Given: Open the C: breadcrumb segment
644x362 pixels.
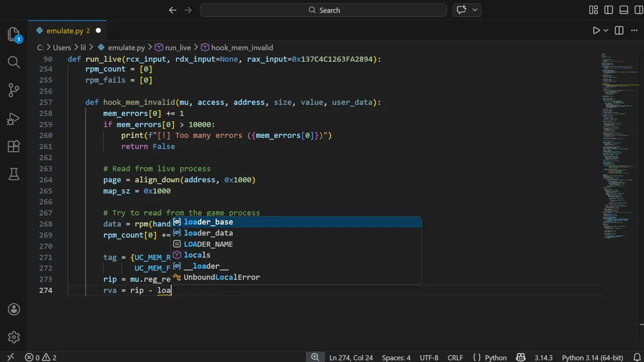Looking at the screenshot, I should coord(40,47).
